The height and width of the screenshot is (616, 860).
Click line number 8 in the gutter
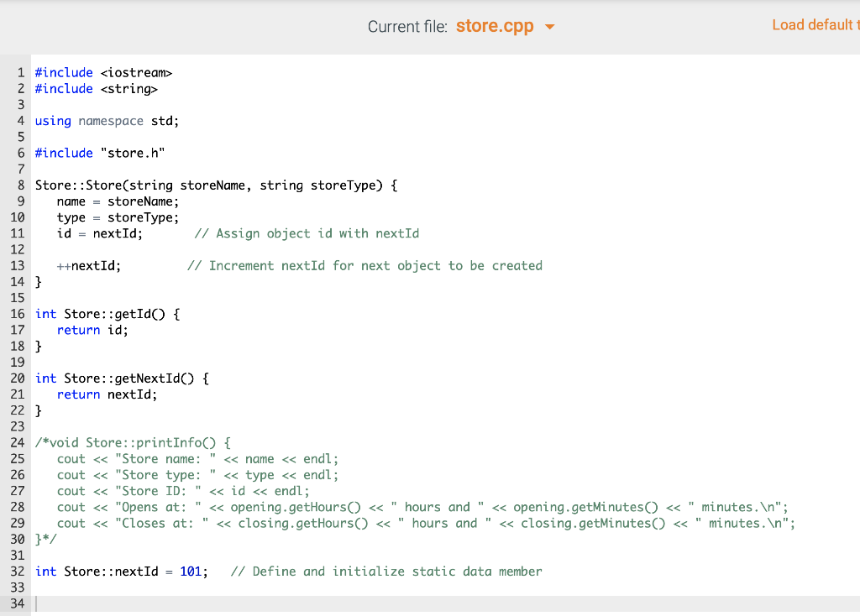point(21,185)
